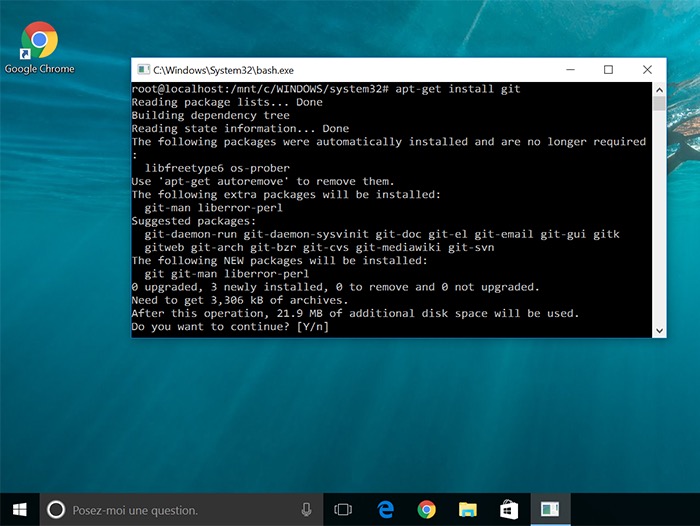The width and height of the screenshot is (700, 526).
Task: Open File Explorer from the taskbar
Action: point(468,510)
